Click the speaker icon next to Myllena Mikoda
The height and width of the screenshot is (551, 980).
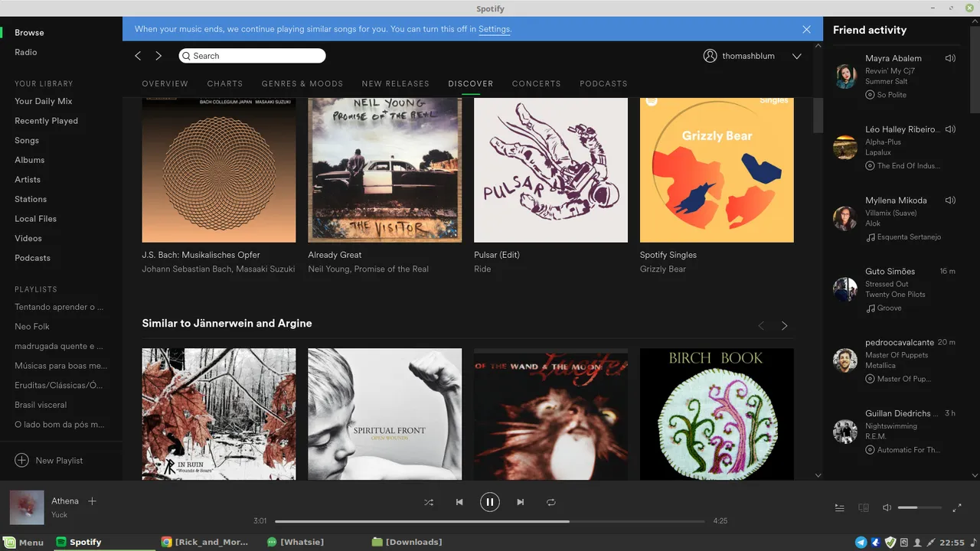point(950,201)
